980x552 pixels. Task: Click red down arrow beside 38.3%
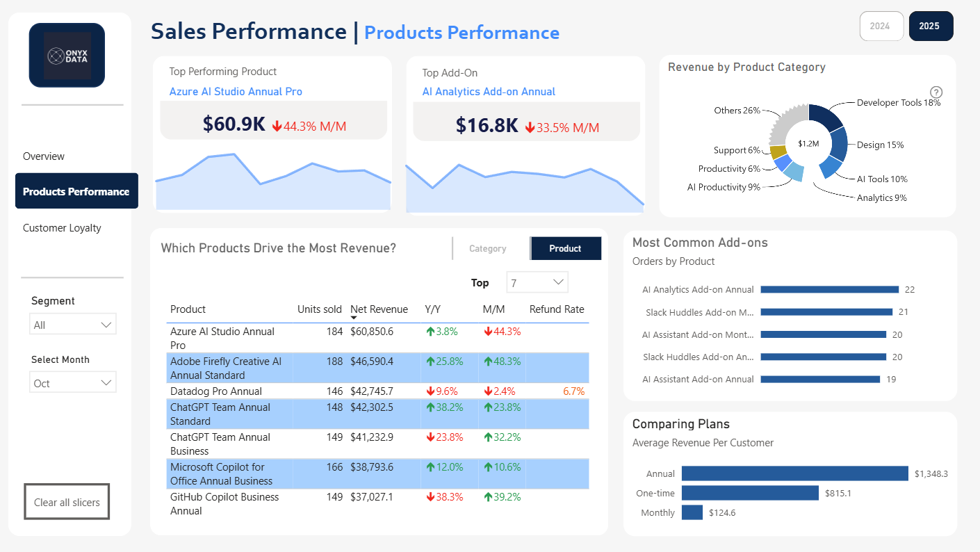(430, 497)
